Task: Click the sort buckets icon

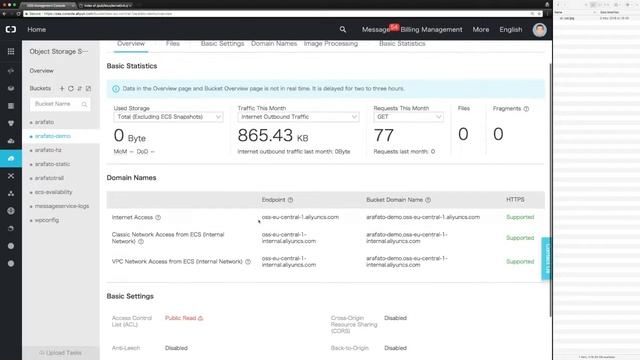Action: click(x=80, y=89)
